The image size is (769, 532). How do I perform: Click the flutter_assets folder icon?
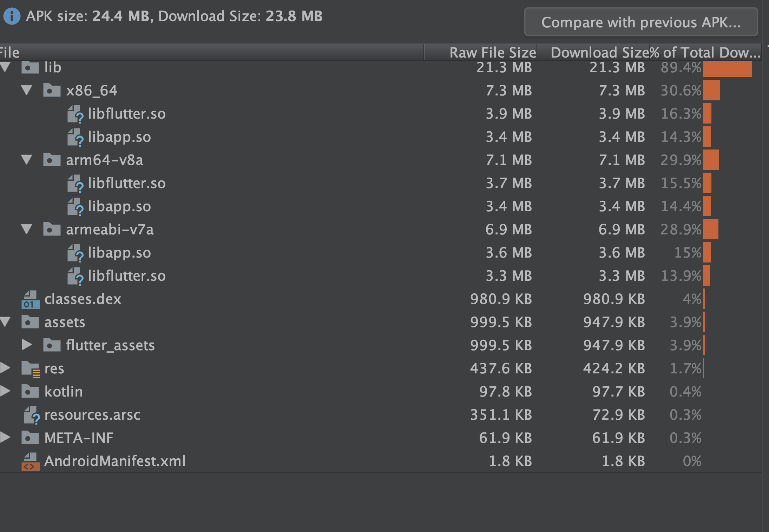(52, 345)
